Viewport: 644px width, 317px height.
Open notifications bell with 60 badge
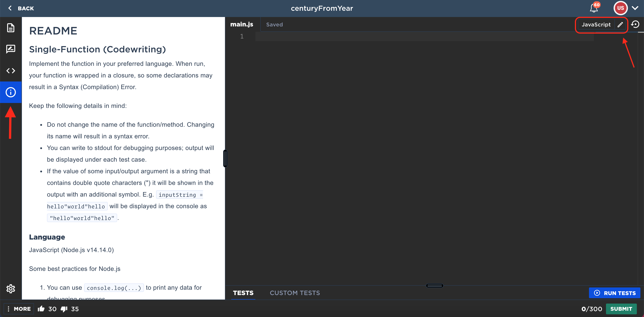click(594, 8)
